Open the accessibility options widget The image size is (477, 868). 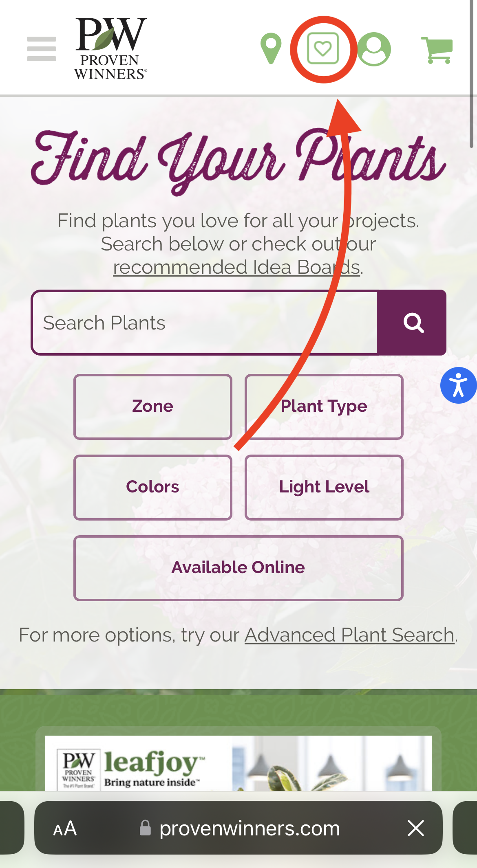point(459,385)
